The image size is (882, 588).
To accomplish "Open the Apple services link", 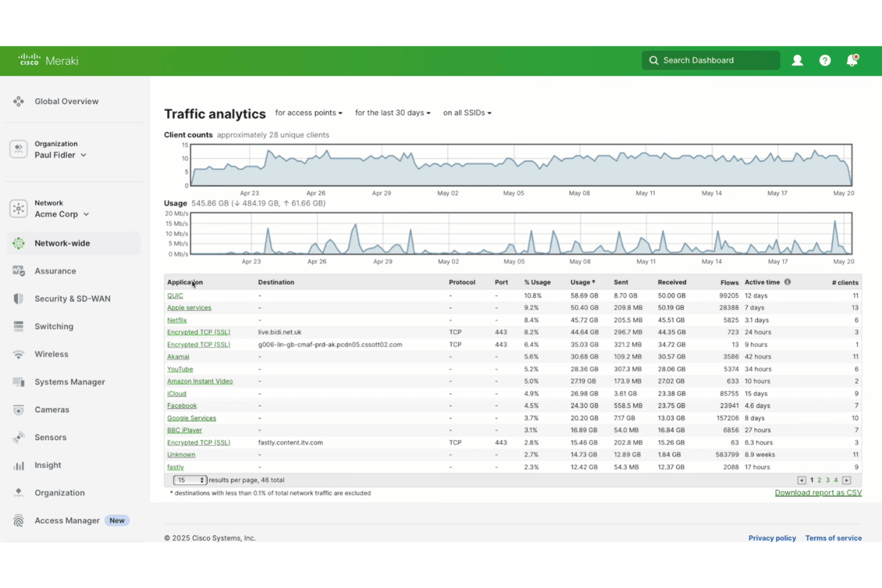I will pos(189,308).
